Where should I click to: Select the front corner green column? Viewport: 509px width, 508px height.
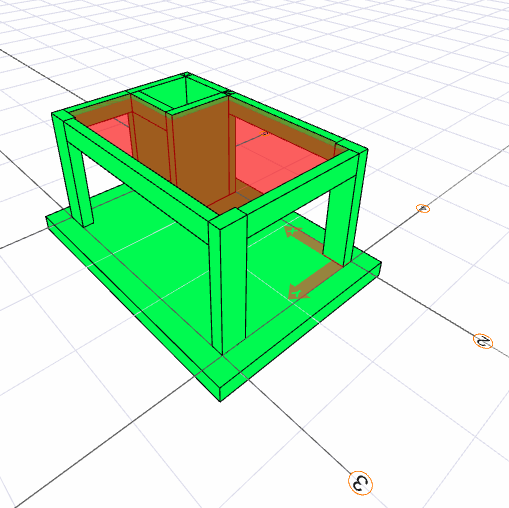(x=229, y=283)
